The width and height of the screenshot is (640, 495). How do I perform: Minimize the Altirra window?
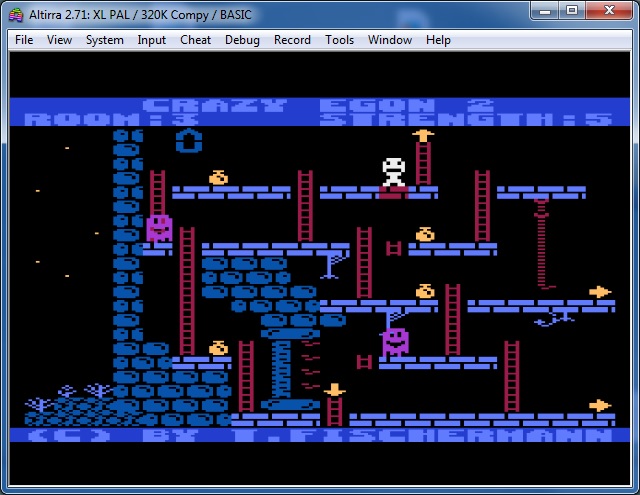[x=544, y=11]
